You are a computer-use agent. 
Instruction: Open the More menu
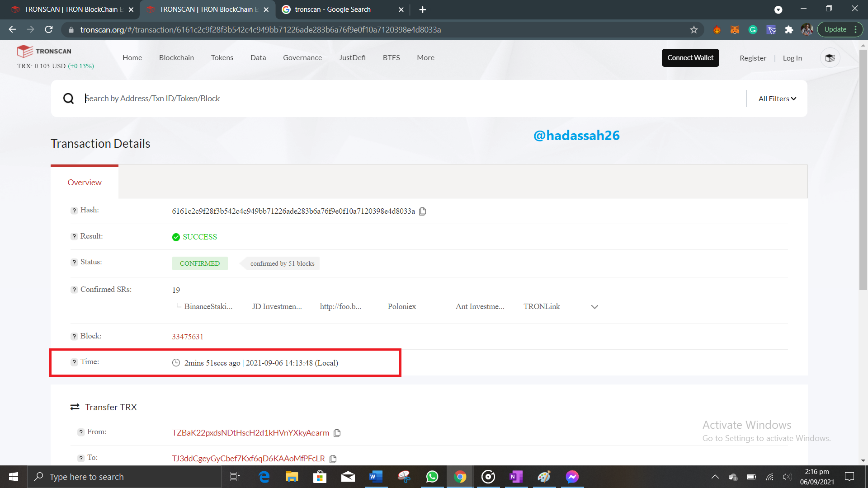[425, 58]
